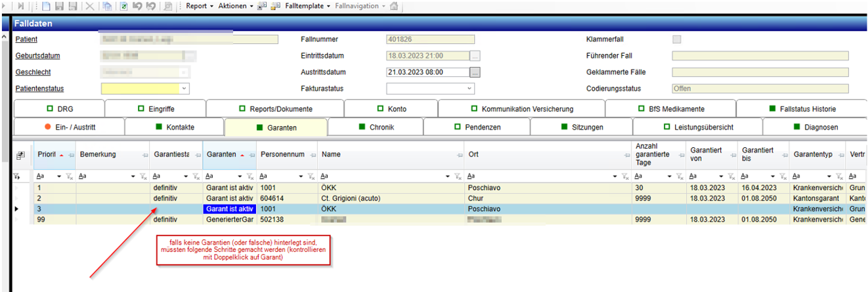Open the Kommunikation Versicherung tab
This screenshot has height=292, width=868.
coord(521,109)
